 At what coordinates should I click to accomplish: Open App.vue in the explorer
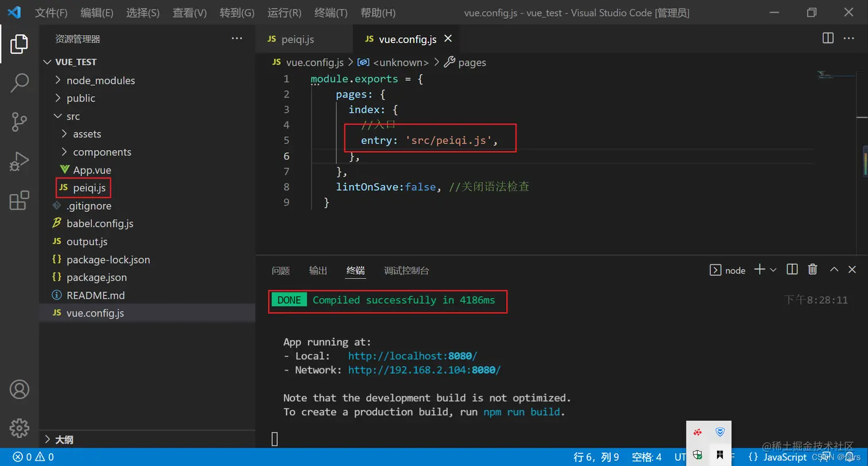(x=92, y=170)
